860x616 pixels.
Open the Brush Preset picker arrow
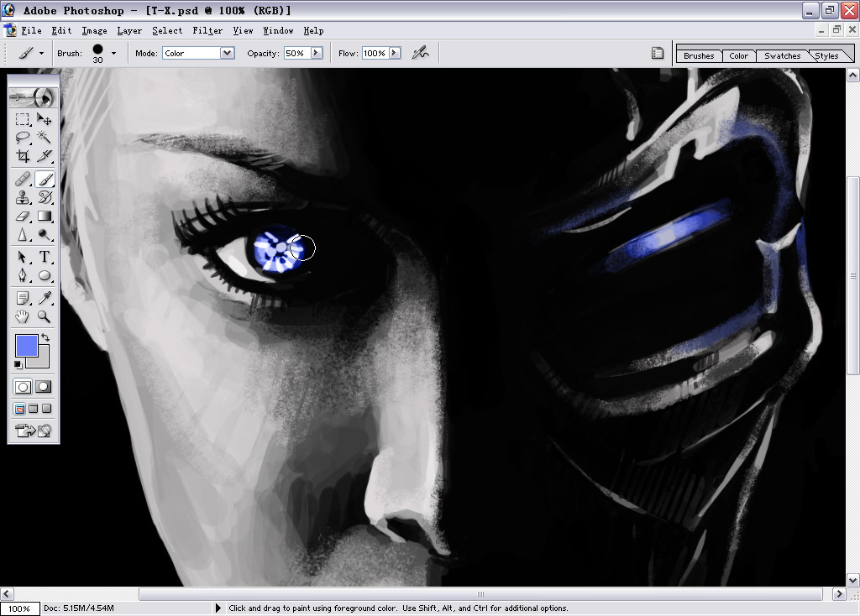[x=113, y=53]
